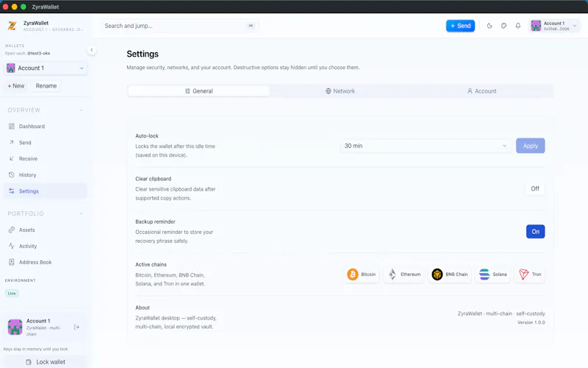Screen dimensions: 588x368
Task: Click the Bitcoin chain chip
Action: point(362,275)
